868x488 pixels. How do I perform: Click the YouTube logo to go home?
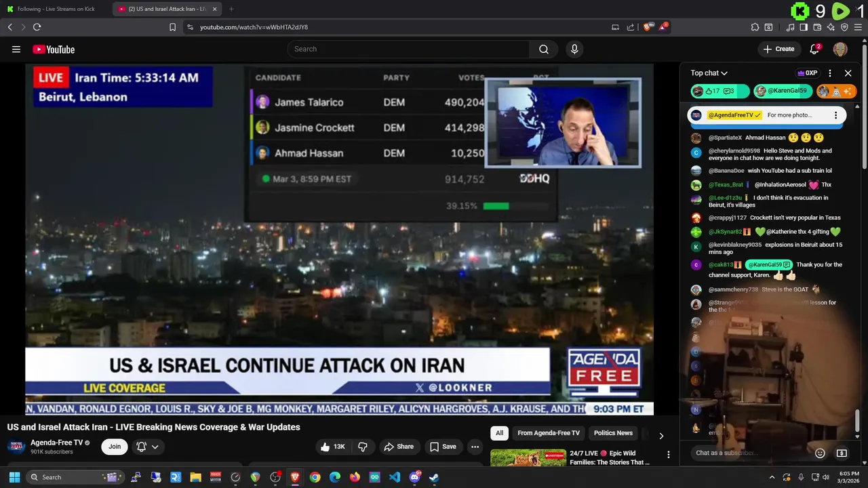[54, 49]
